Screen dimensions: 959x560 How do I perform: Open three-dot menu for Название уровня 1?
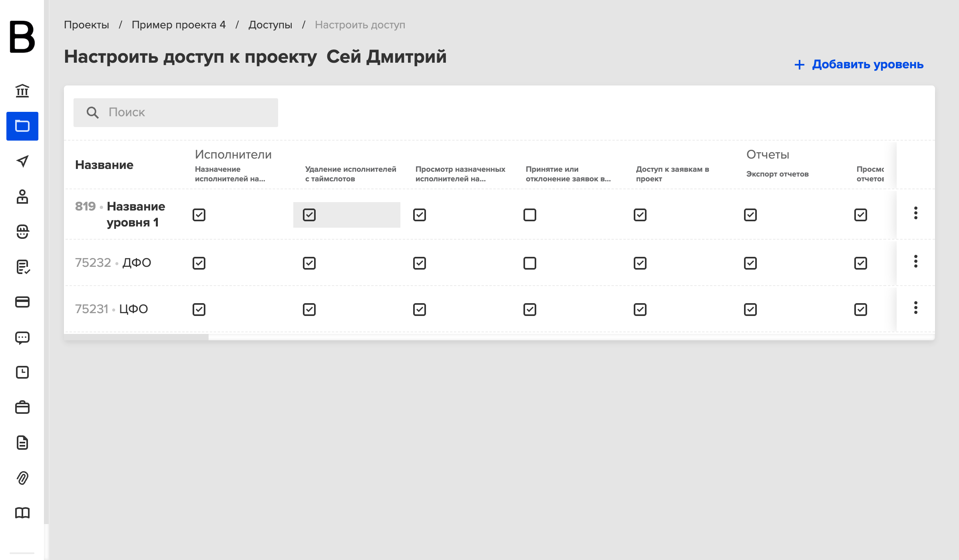(916, 213)
